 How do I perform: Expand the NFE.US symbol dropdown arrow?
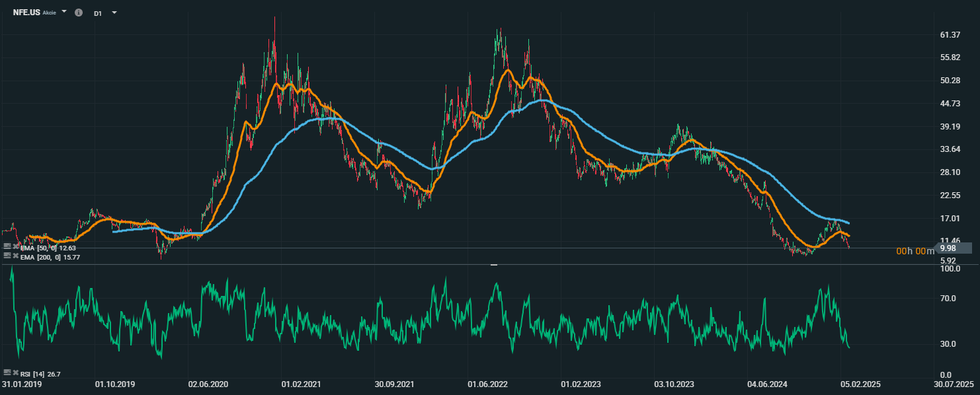[64, 12]
